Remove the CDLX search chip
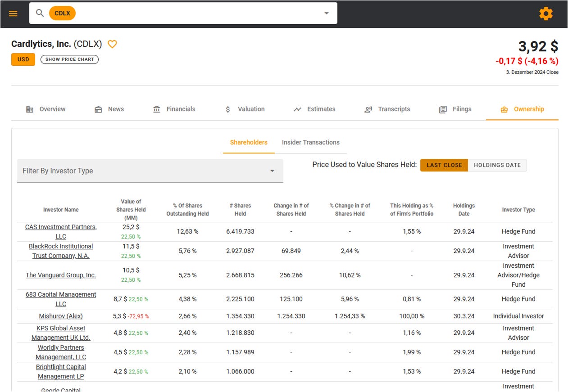 62,13
